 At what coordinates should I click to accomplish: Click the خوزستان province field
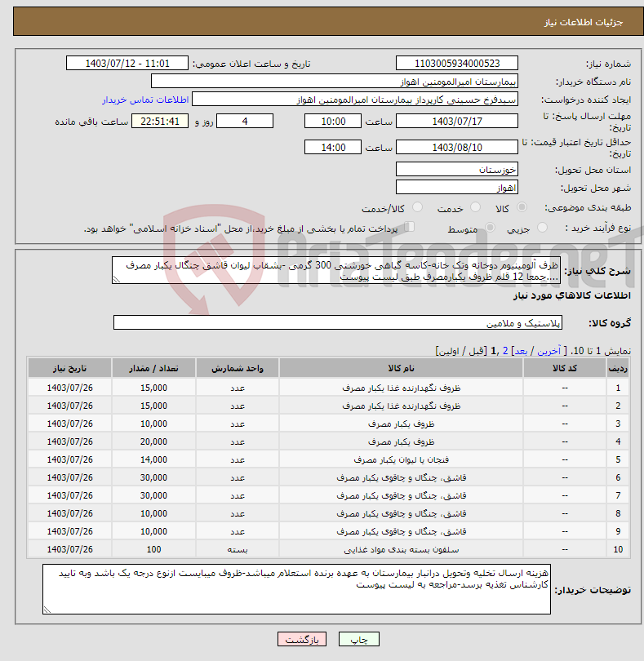point(457,170)
